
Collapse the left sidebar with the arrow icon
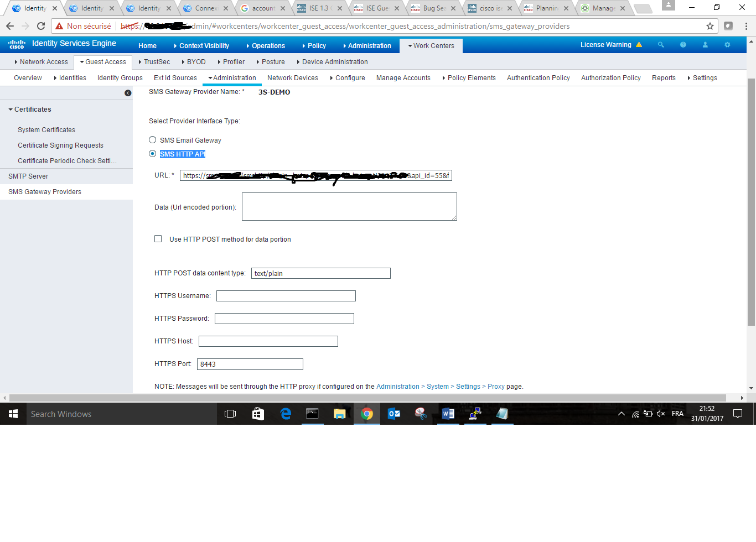point(128,93)
